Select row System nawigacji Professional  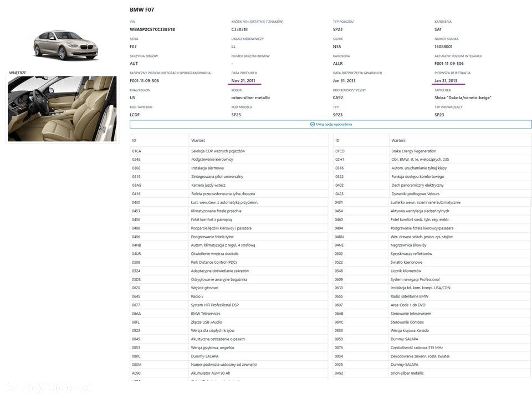click(x=432, y=279)
